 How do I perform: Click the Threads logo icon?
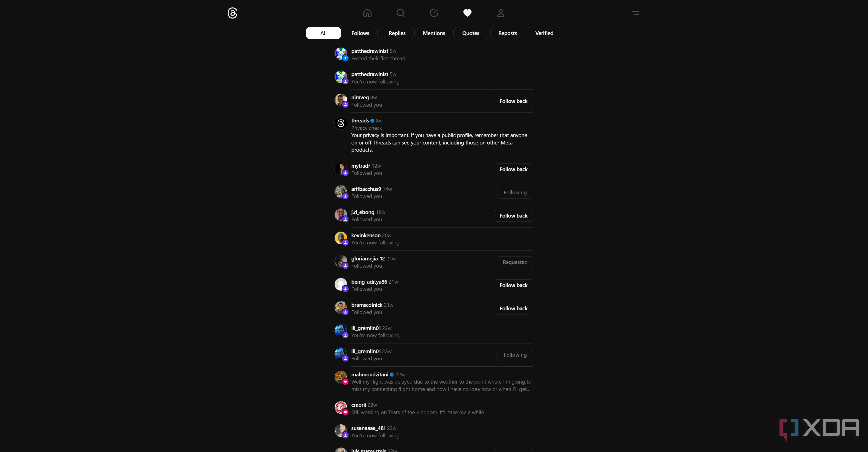[x=232, y=13]
